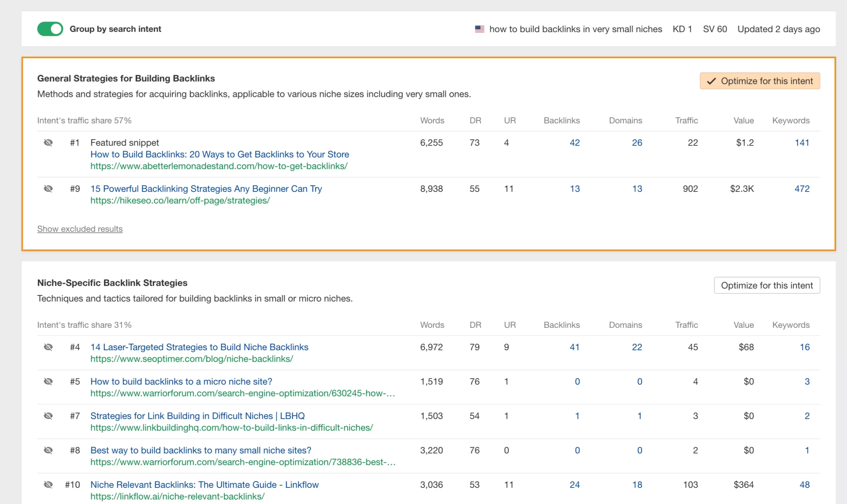Screen dimensions: 847x504
Task: Click the US flag icon beside keyword
Action: (x=479, y=29)
